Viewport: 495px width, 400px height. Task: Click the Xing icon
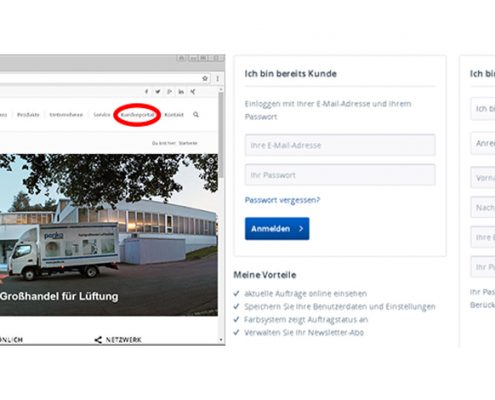pos(193,91)
